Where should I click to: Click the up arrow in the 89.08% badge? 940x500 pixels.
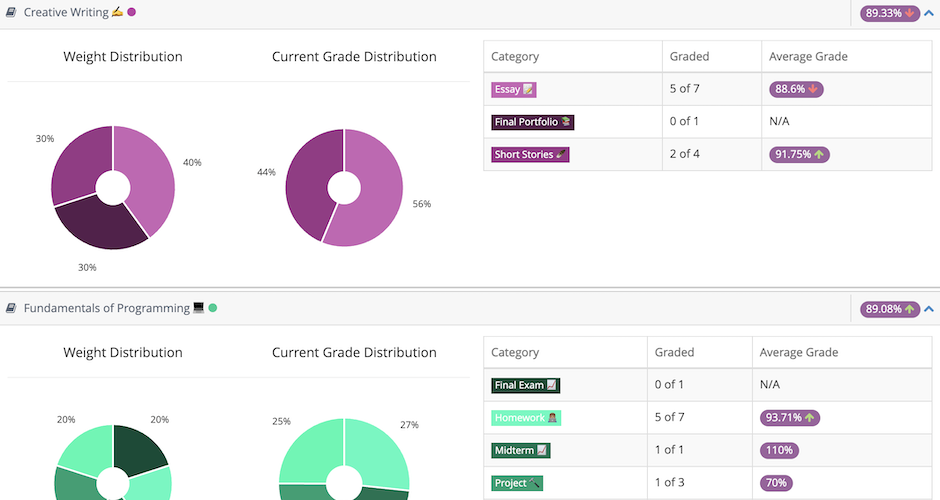click(909, 310)
